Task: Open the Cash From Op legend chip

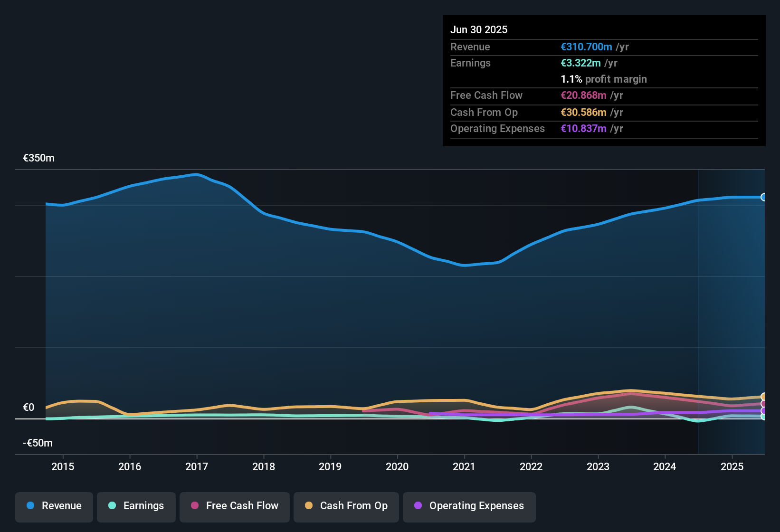Action: (x=346, y=506)
